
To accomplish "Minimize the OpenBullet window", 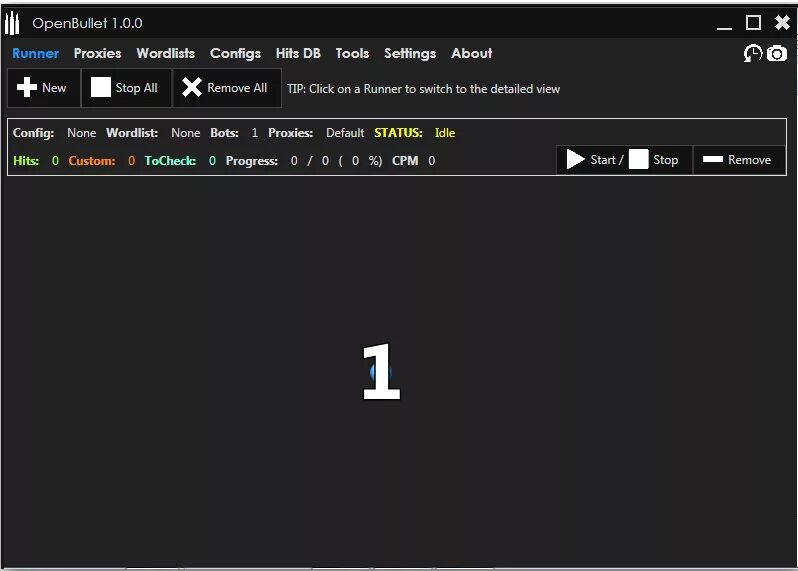I will point(724,23).
